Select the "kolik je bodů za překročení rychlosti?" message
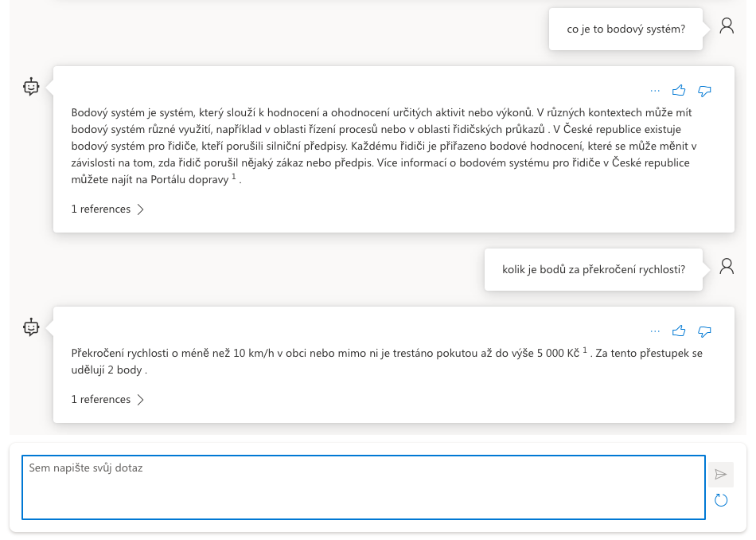 (593, 269)
